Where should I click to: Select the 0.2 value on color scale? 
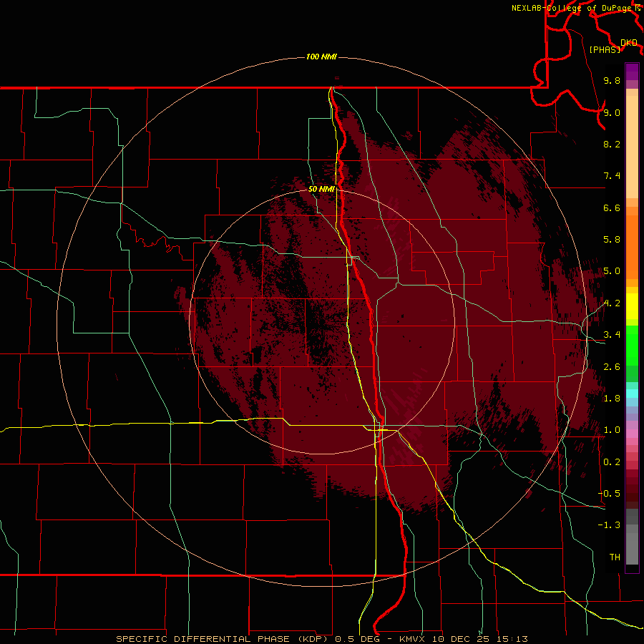click(x=612, y=462)
